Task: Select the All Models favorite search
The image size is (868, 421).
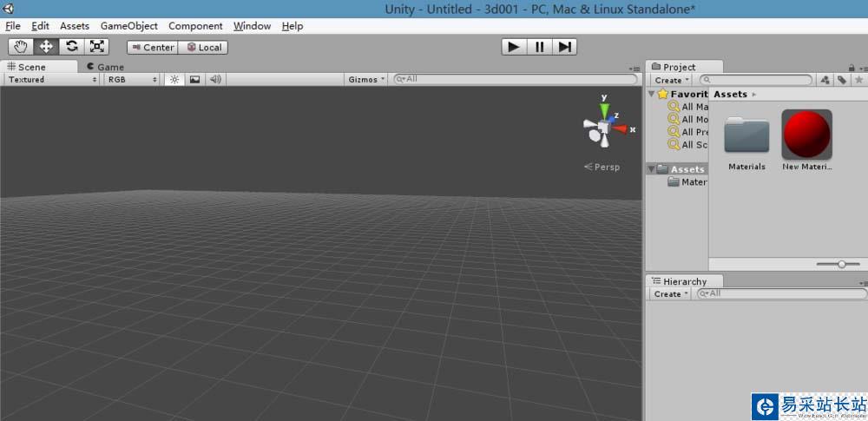Action: [x=688, y=119]
